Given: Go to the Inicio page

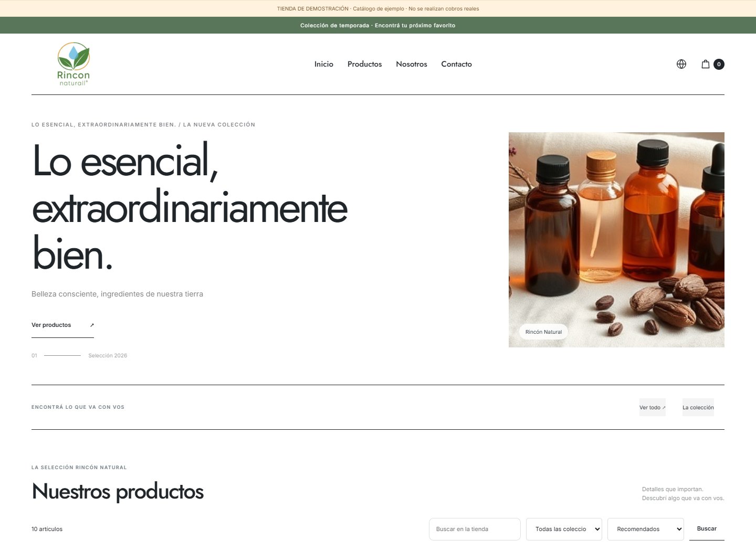Looking at the screenshot, I should (324, 64).
